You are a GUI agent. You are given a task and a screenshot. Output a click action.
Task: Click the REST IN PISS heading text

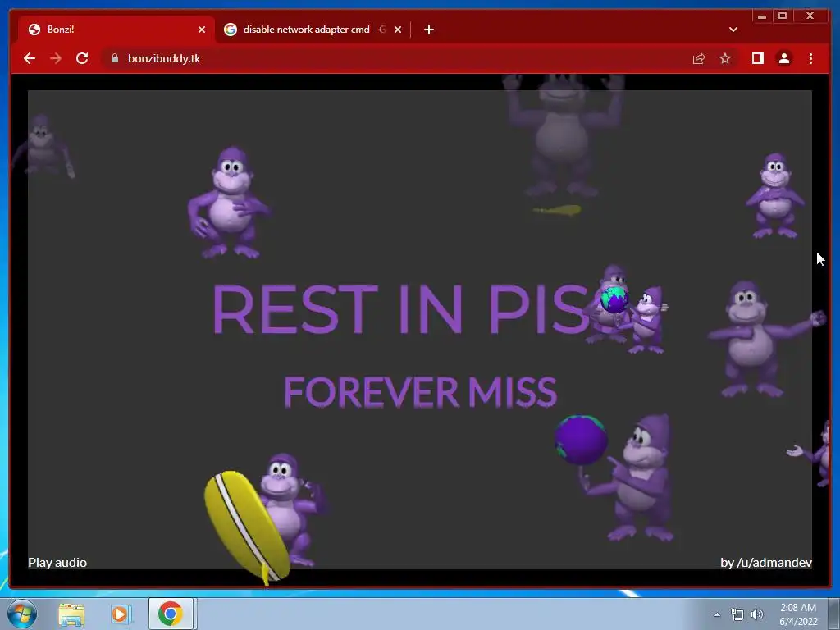402,309
